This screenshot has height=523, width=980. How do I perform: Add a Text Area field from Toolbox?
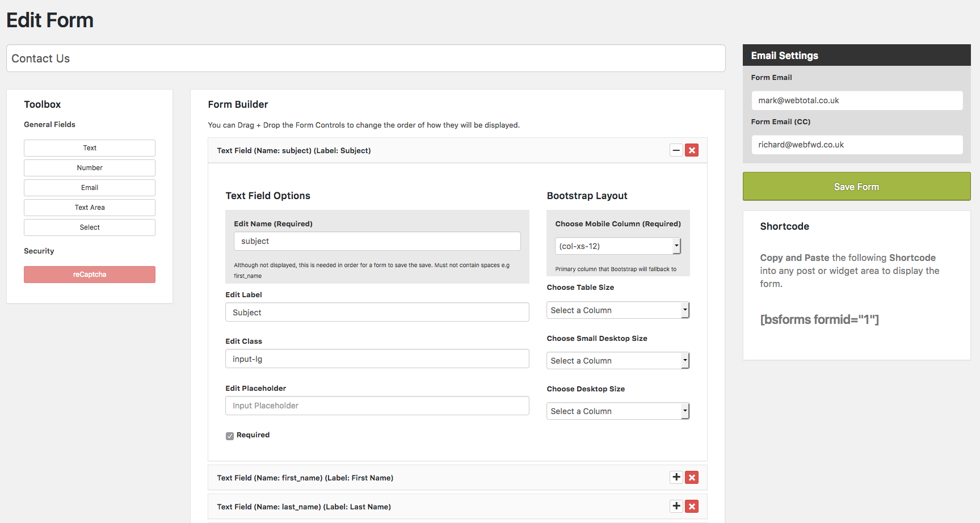90,208
